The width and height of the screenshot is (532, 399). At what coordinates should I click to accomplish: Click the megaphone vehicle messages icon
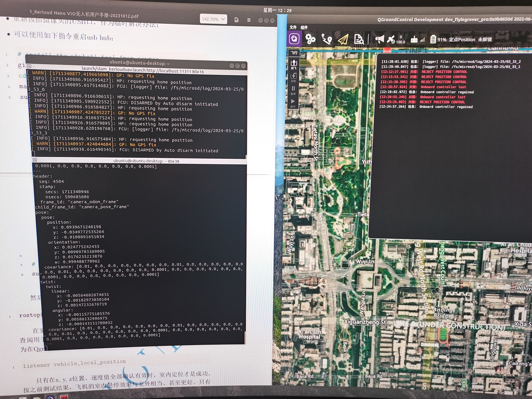[380, 39]
